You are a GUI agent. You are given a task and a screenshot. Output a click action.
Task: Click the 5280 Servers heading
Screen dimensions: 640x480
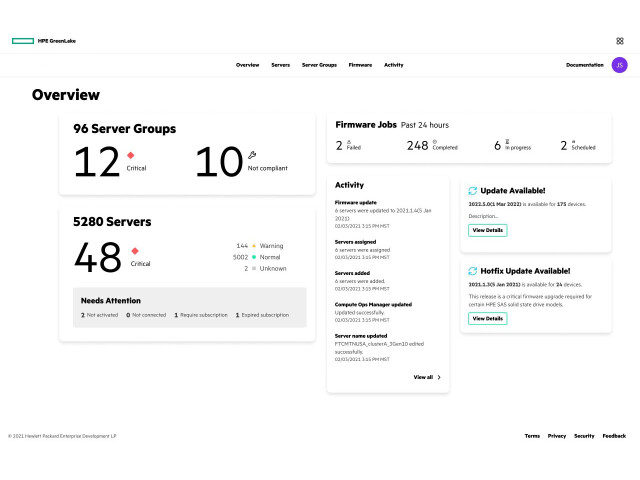[x=112, y=222]
